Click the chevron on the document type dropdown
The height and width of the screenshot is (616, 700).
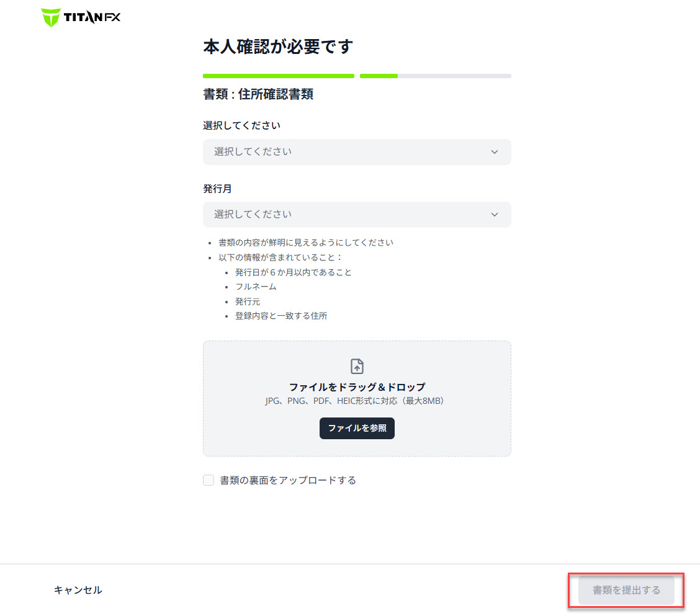[x=494, y=152]
